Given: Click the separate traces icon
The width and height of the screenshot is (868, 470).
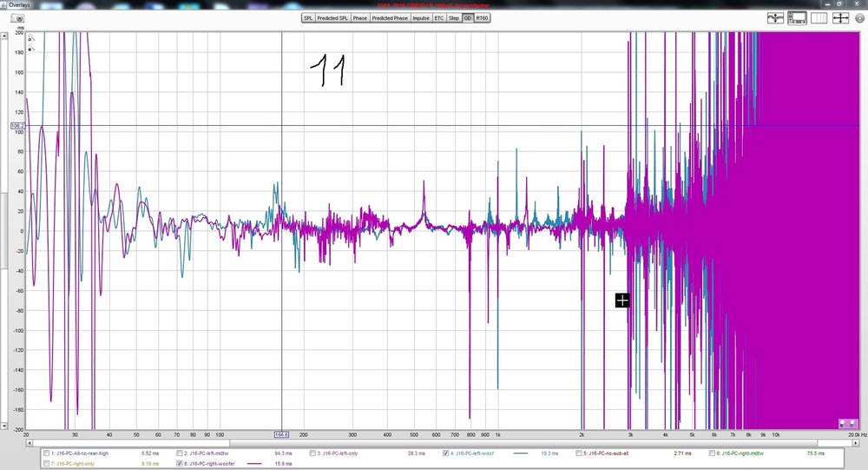Looking at the screenshot, I should coord(775,18).
